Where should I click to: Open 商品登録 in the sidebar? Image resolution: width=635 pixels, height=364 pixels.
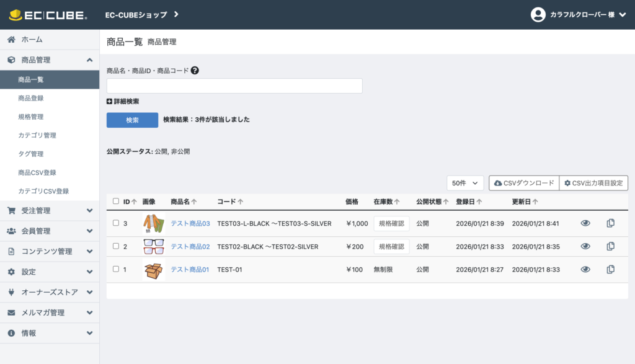coord(31,98)
